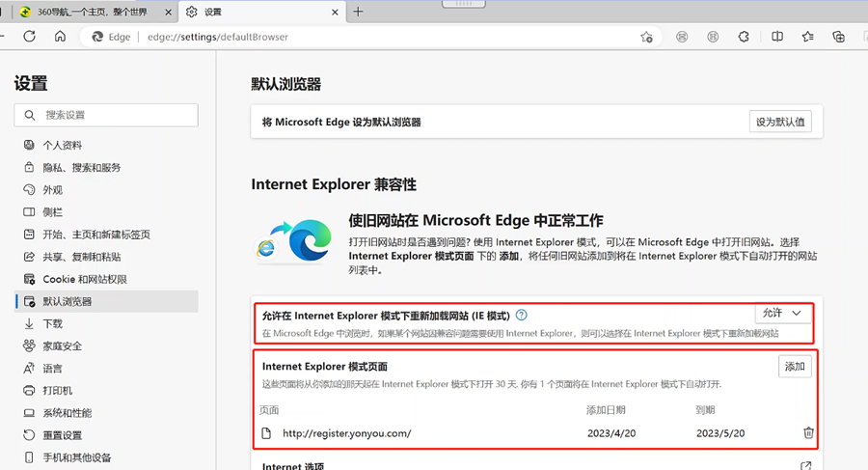The height and width of the screenshot is (470, 868).
Task: Click the first round toolbar extension icon
Action: point(682,37)
